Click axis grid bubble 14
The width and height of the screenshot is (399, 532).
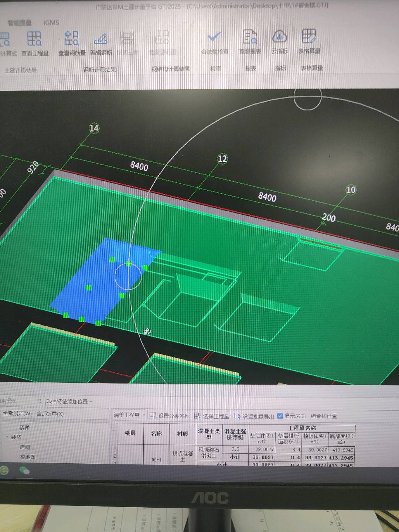[94, 128]
